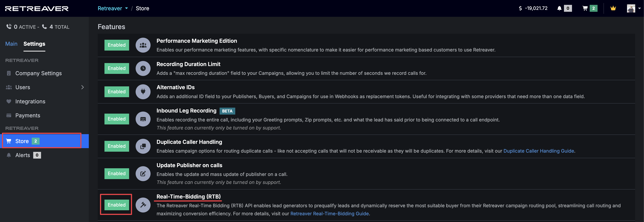Screen dimensions: 644x222
Task: Toggle Enabled for Update Publisher on calls
Action: (x=117, y=174)
